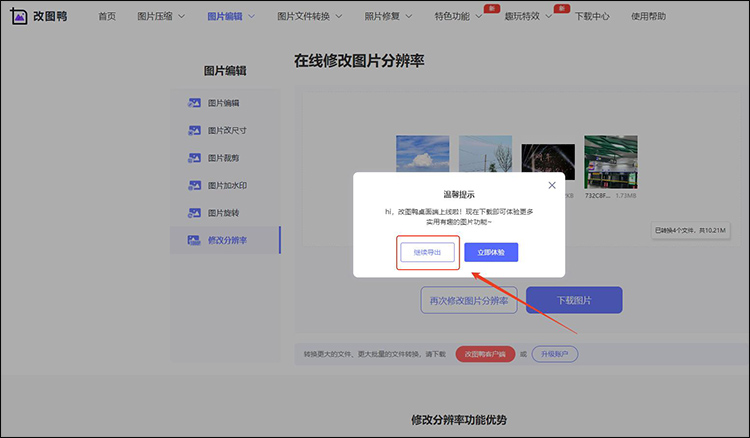Click the 继续导出 button
This screenshot has height=438, width=750.
pyautogui.click(x=427, y=252)
